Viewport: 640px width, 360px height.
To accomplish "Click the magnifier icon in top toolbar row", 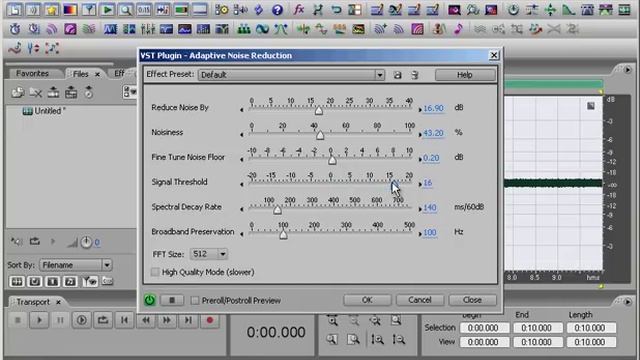I will pos(125,10).
